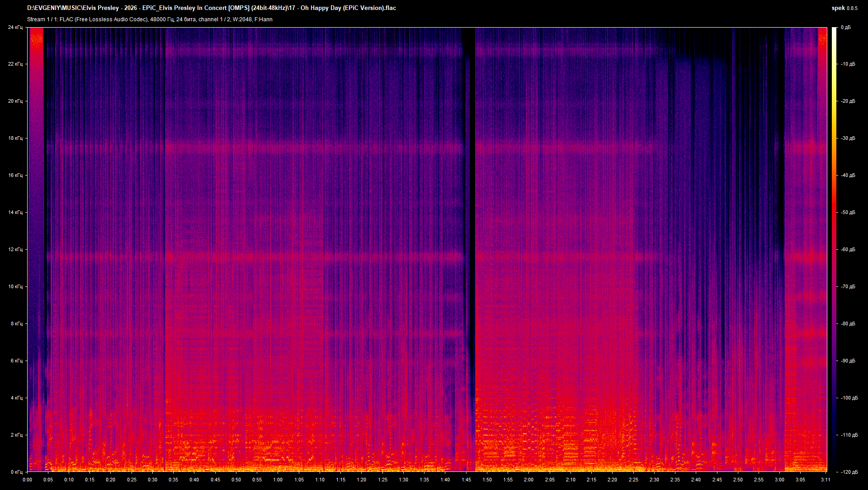Click the -110 дБ scale label
This screenshot has width=868, height=490.
[849, 435]
